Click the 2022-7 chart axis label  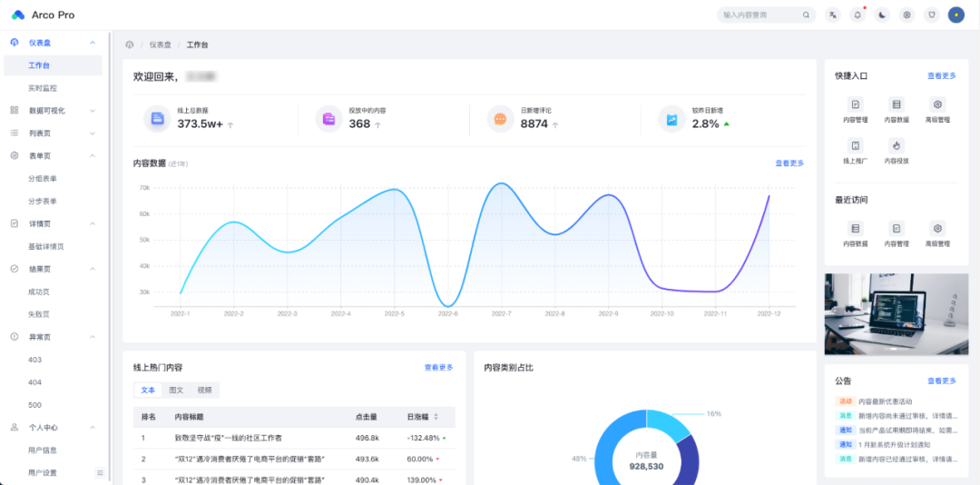[501, 313]
